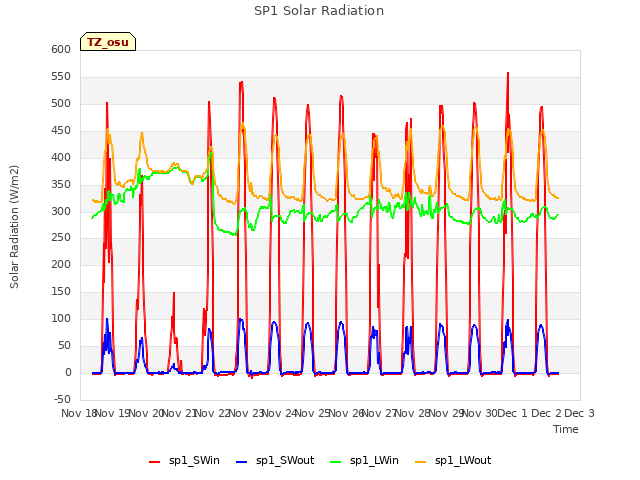
Task: Click the Time axis label
Action: [x=565, y=429]
